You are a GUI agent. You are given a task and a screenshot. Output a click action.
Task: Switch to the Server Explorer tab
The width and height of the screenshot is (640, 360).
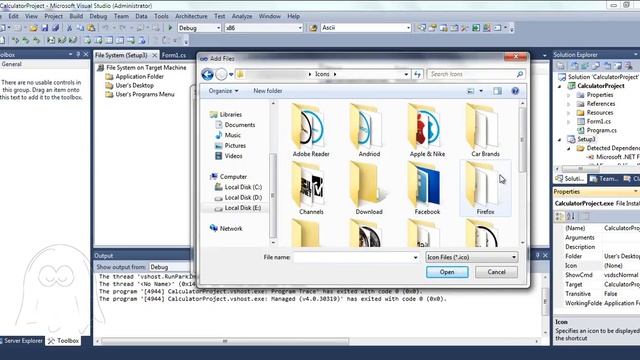click(x=23, y=340)
